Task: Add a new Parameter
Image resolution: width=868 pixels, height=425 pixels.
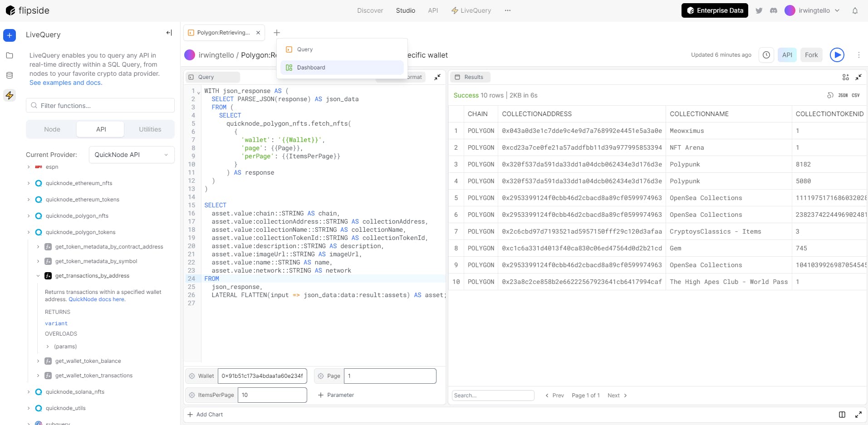Action: (336, 395)
